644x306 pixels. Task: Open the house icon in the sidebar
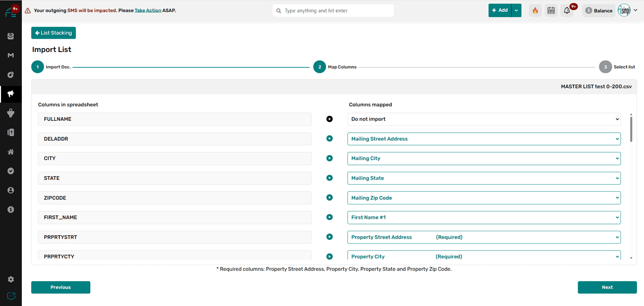[10, 152]
